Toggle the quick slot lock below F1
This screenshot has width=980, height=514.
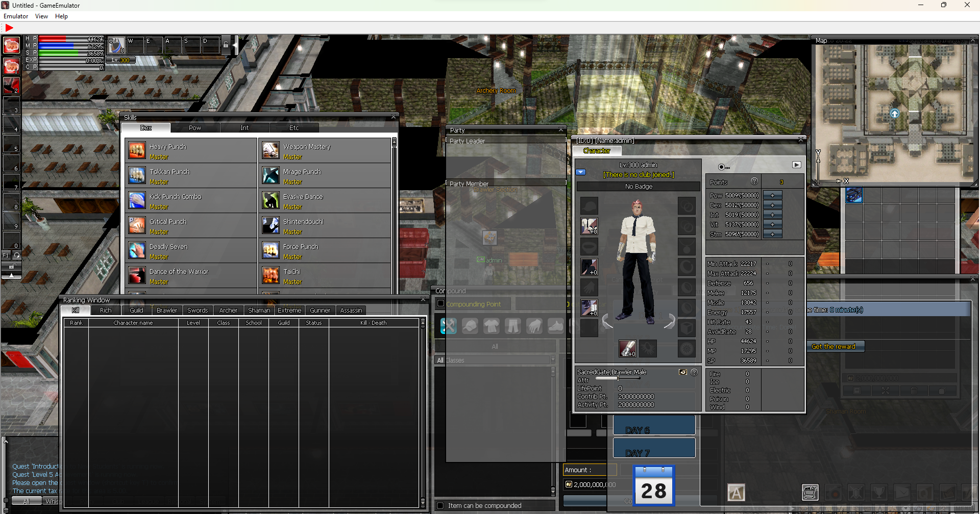(x=11, y=266)
